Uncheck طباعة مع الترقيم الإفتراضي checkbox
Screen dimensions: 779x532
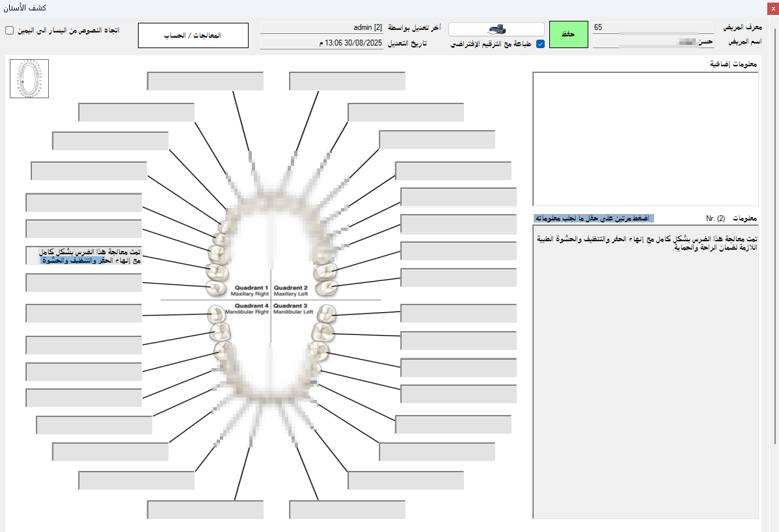pos(540,44)
